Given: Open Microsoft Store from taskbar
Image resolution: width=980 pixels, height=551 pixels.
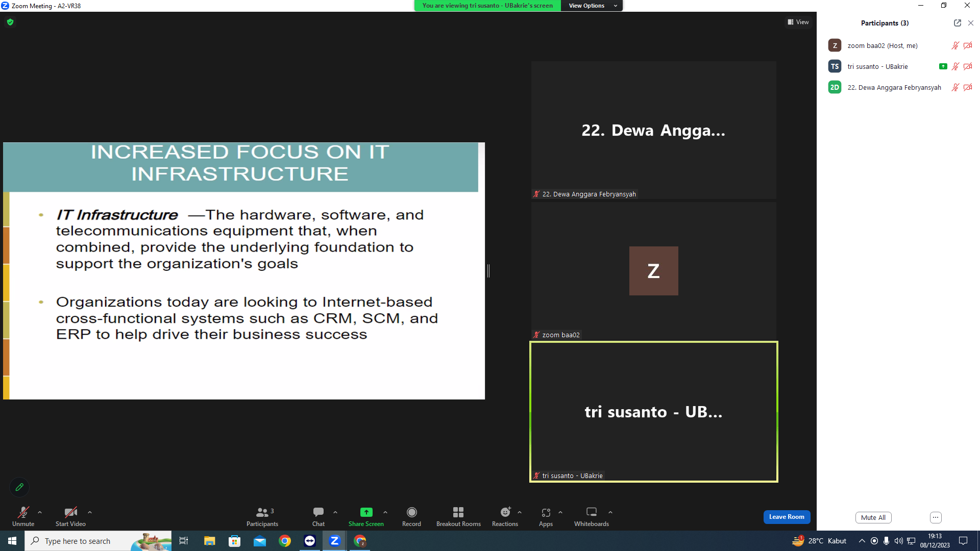Looking at the screenshot, I should (x=234, y=541).
